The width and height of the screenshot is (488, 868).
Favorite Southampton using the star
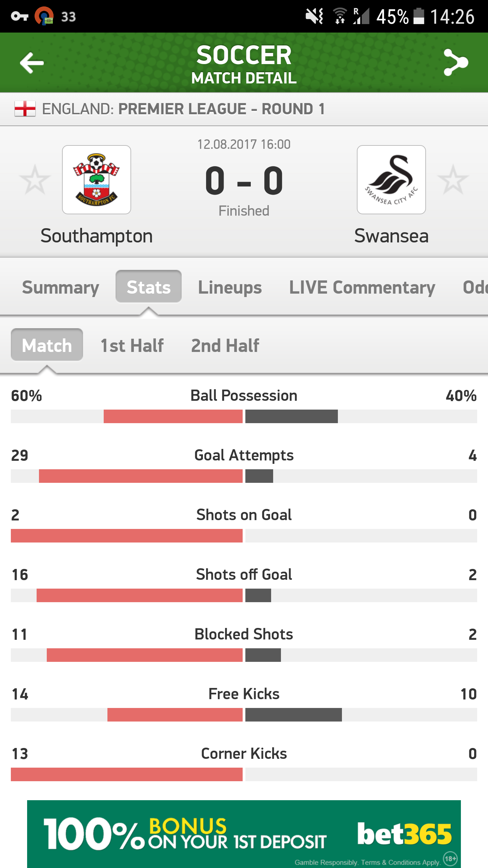35,180
